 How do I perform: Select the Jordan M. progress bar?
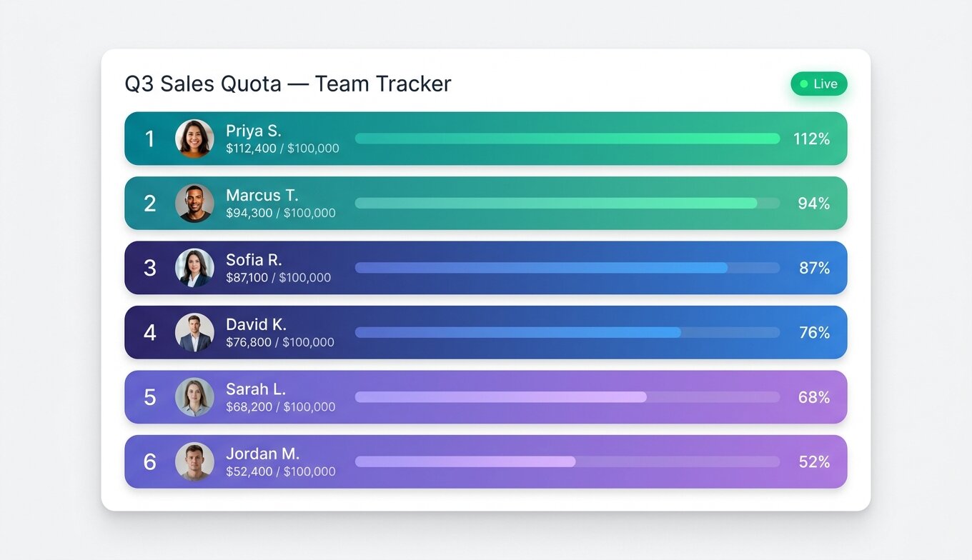click(x=567, y=462)
